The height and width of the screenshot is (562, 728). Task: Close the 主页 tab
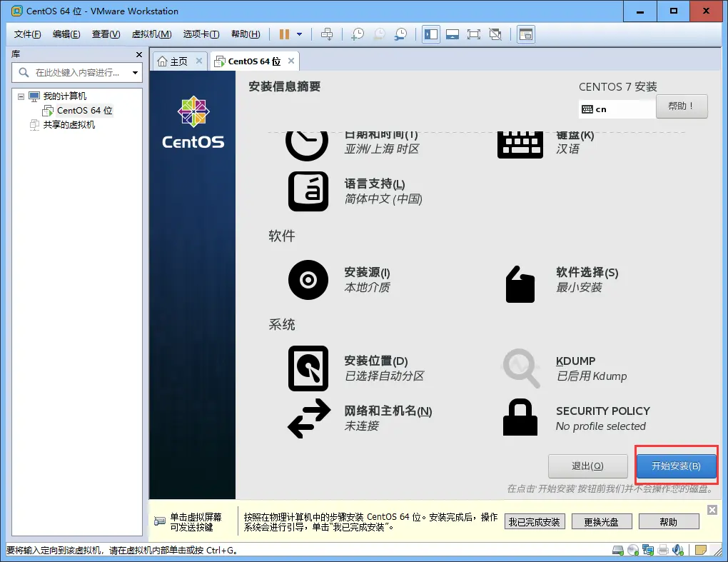(x=198, y=61)
